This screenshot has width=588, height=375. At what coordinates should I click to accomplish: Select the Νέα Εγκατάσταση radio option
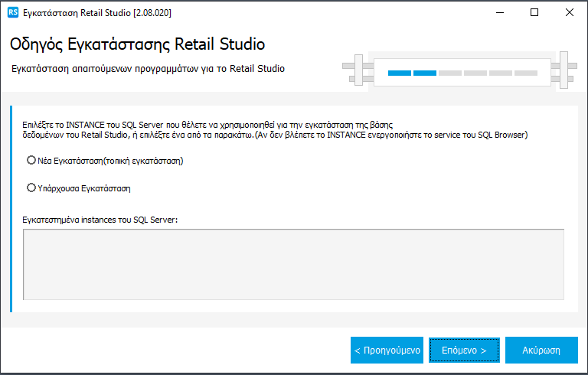(31, 161)
